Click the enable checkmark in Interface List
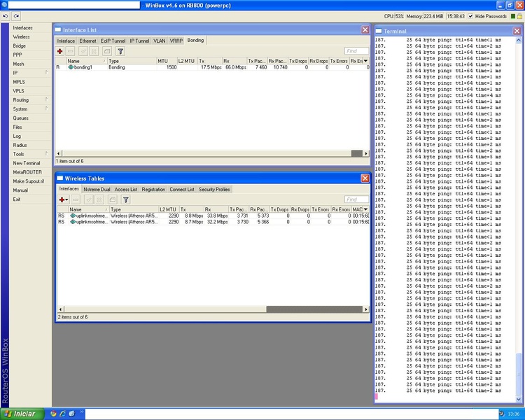525x420 pixels. [x=83, y=51]
